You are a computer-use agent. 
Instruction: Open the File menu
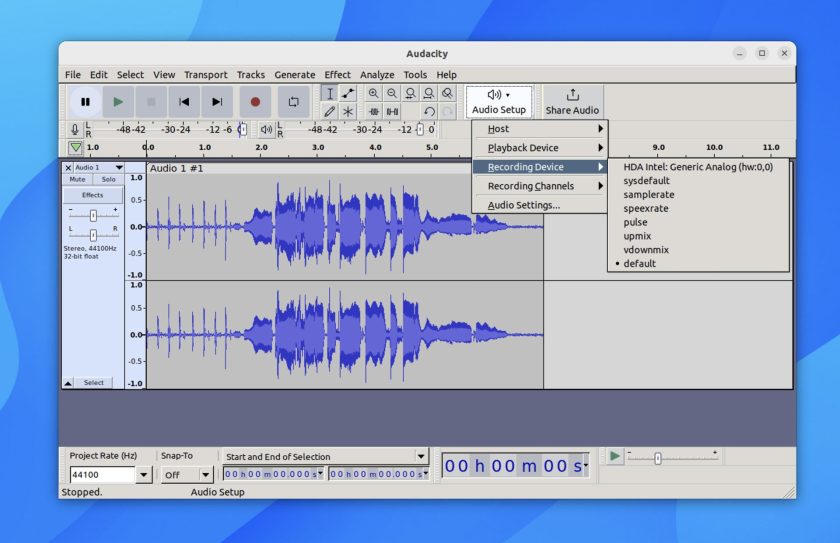(x=73, y=74)
